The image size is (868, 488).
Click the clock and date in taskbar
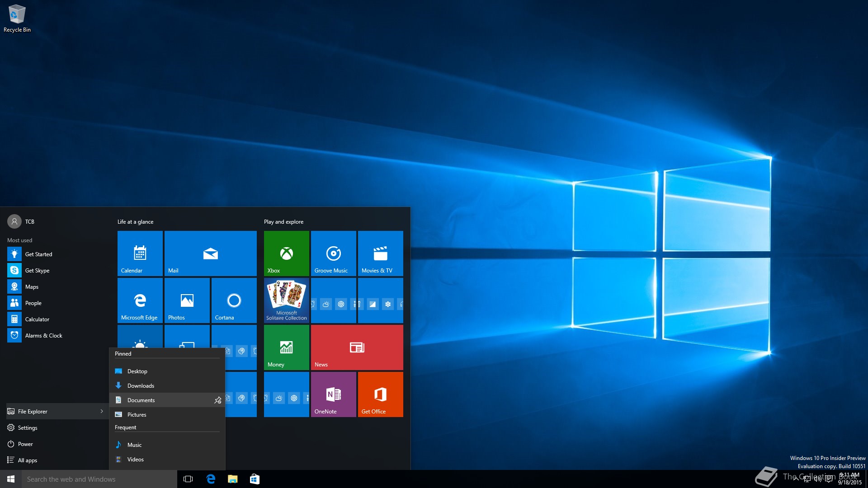point(850,479)
